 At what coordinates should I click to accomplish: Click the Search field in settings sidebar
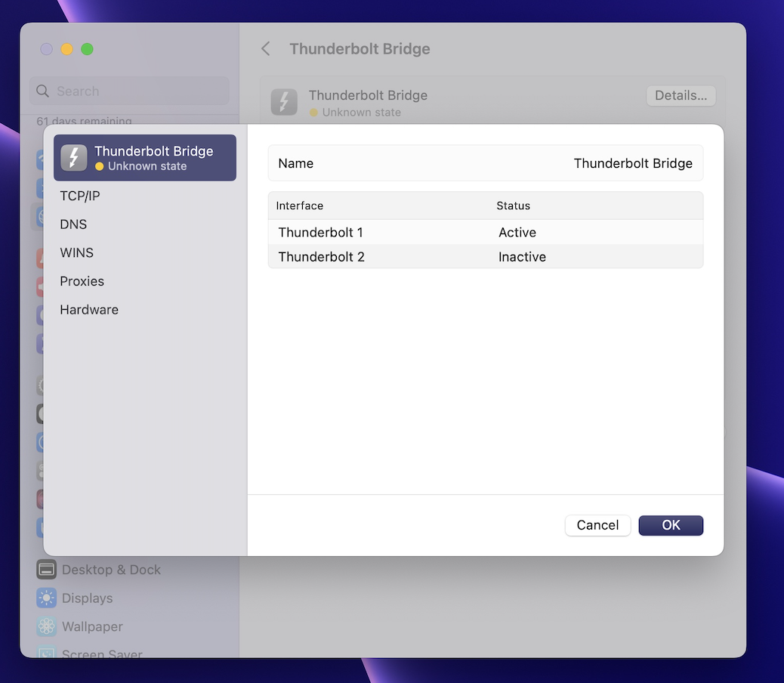(x=129, y=91)
